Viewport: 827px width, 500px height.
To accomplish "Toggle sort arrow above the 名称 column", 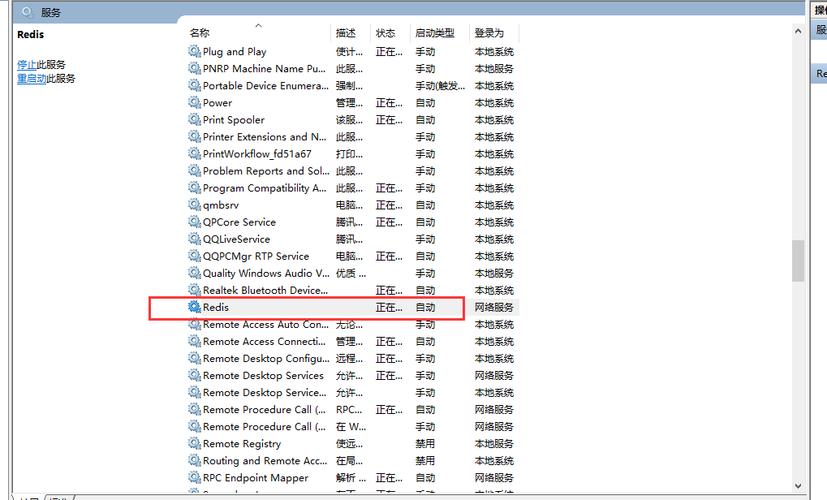I will [258, 25].
